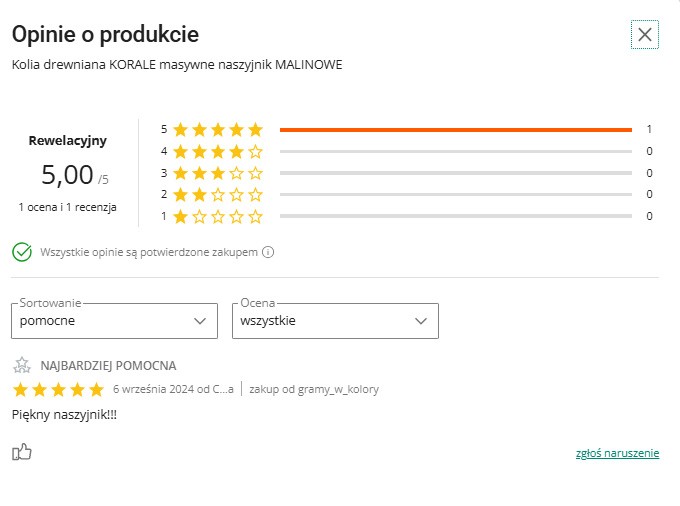Click the review text 'Piękny naszyjnik!!!'
Screen dimensions: 680x506
(x=64, y=414)
